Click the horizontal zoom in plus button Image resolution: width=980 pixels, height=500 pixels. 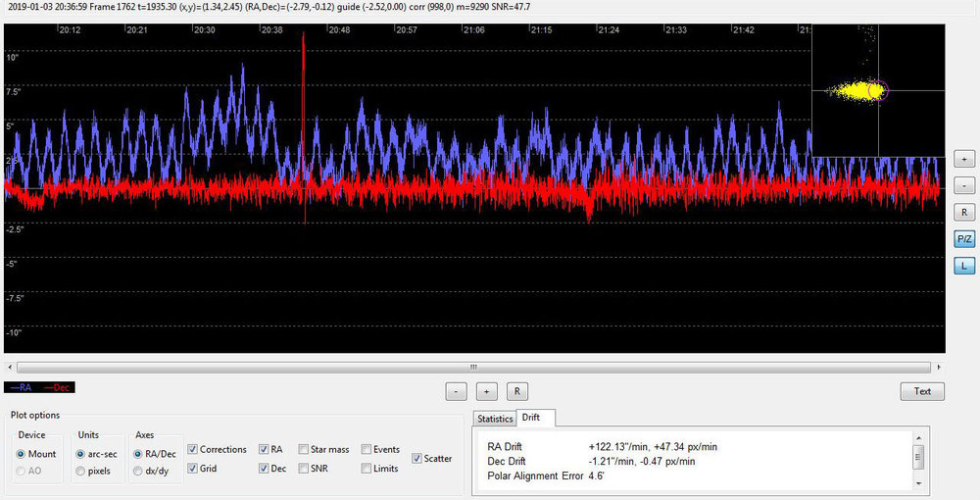(486, 392)
